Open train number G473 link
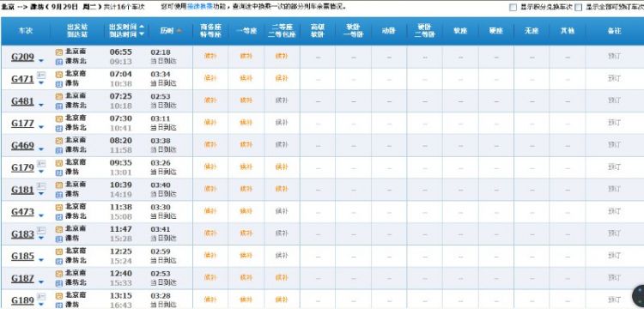Viewport: 644px width, 309px height. click(22, 212)
